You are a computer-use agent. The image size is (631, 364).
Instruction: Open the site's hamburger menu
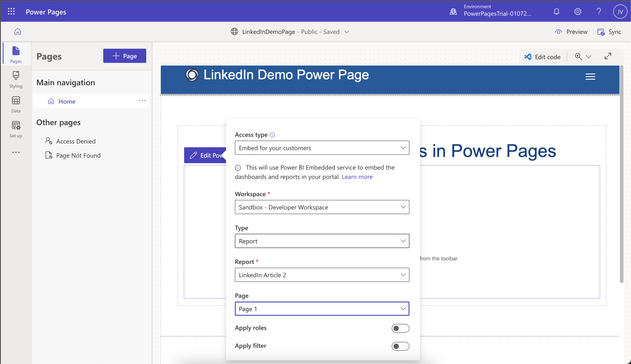tap(590, 77)
